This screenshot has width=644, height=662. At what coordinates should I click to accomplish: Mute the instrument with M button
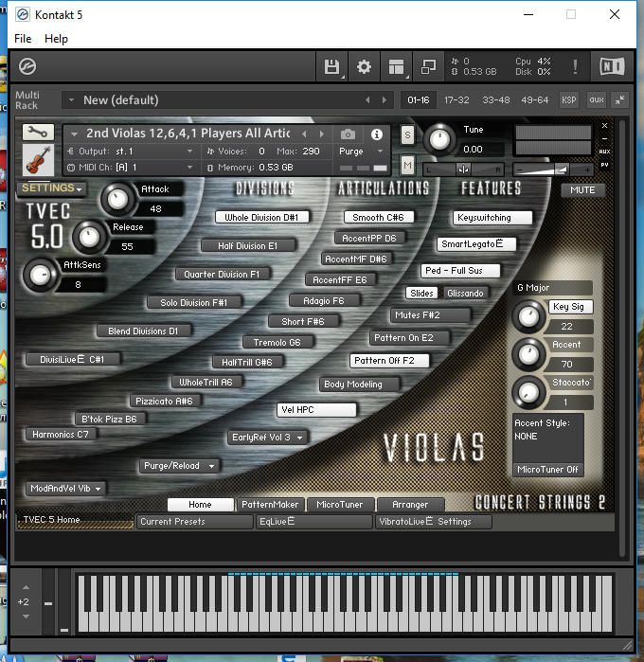(x=407, y=165)
